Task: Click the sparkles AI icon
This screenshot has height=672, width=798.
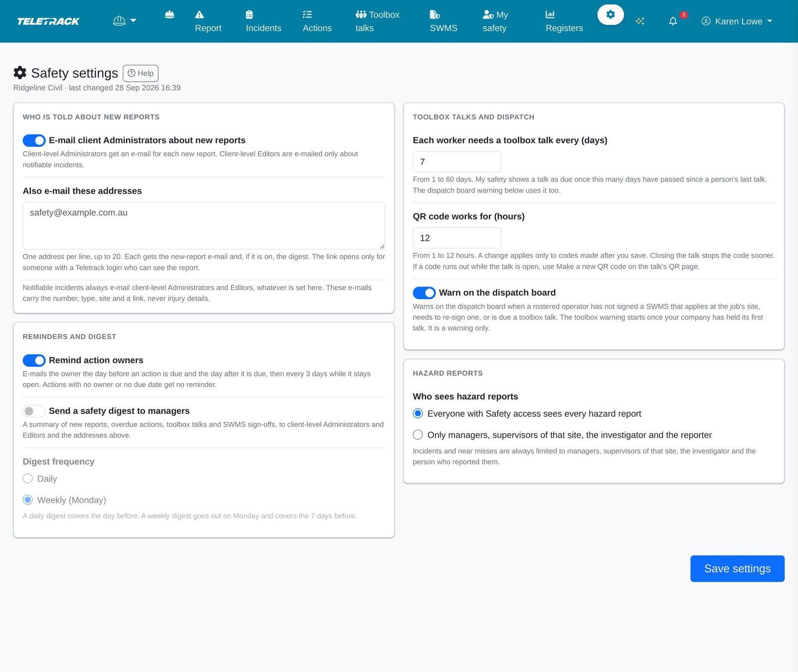Action: 640,21
